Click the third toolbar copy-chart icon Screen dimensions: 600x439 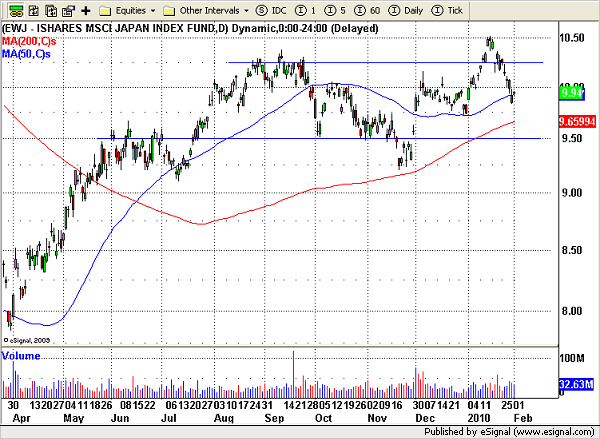point(51,11)
